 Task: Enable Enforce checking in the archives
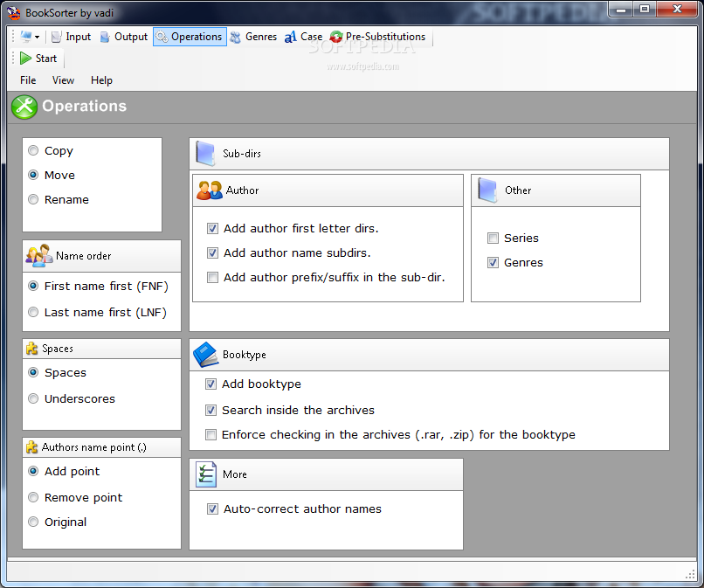click(211, 435)
